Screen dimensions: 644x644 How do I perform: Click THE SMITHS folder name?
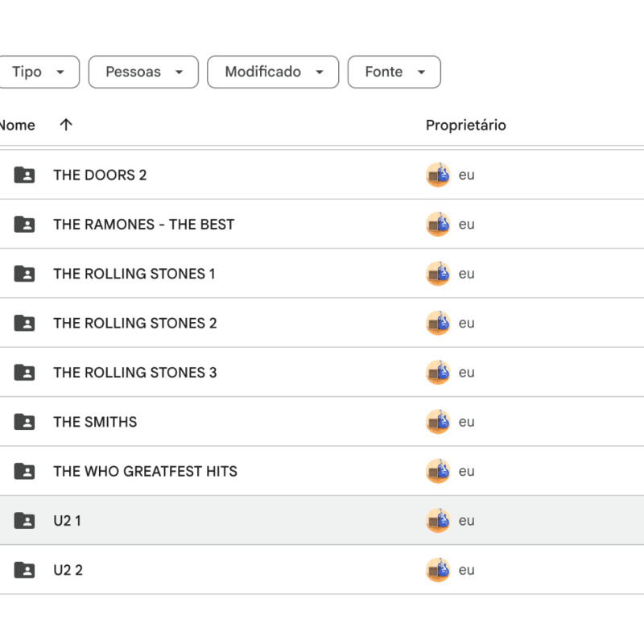(x=95, y=422)
